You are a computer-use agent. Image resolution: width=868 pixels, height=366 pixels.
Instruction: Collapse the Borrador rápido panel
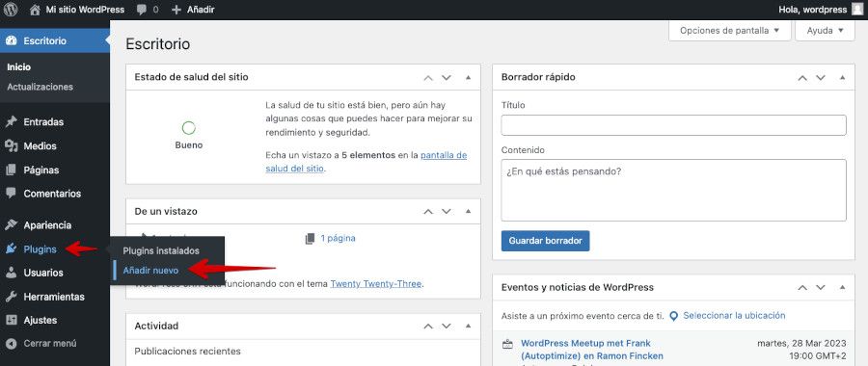click(x=843, y=78)
